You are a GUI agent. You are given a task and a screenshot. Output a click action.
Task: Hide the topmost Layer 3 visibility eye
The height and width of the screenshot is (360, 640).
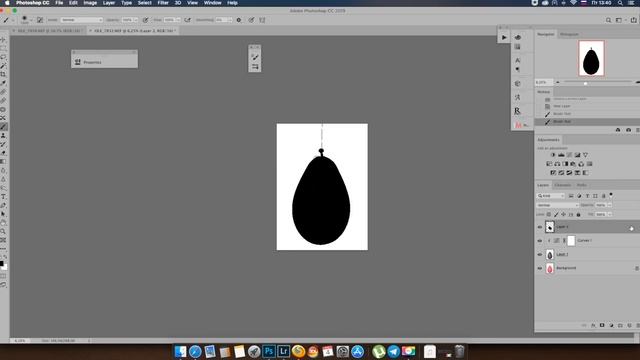(x=540, y=227)
